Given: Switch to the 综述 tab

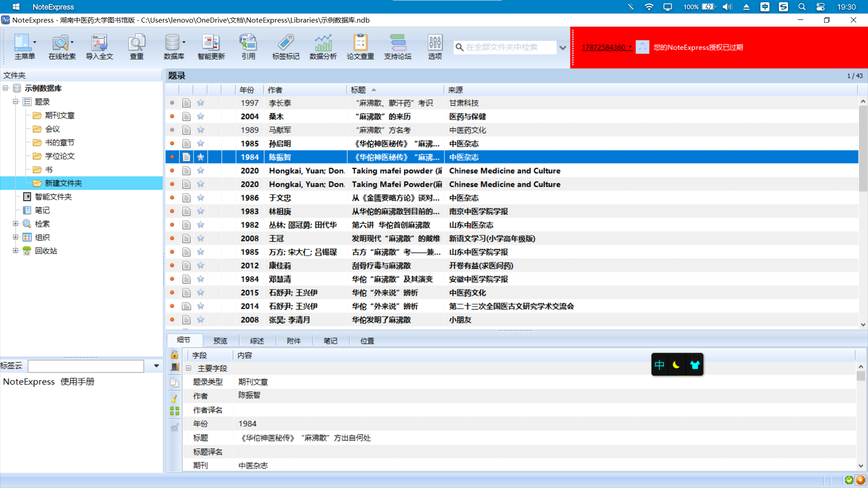Looking at the screenshot, I should pyautogui.click(x=257, y=341).
